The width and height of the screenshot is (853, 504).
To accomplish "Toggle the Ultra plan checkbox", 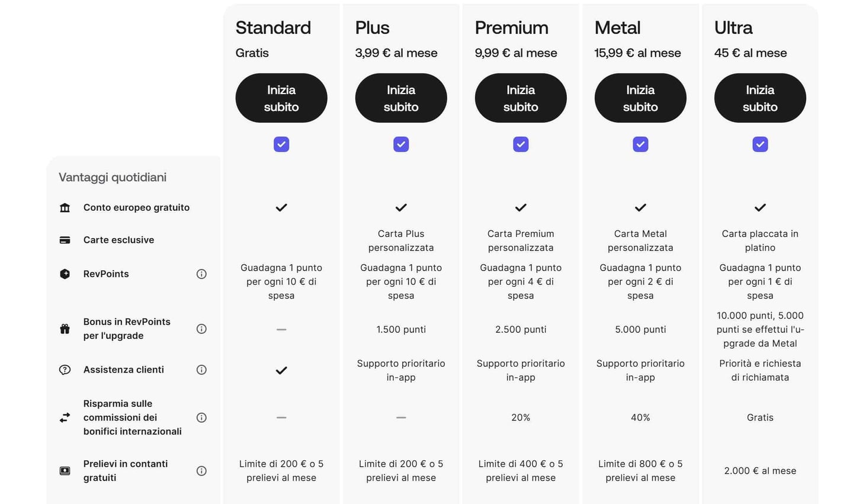I will pyautogui.click(x=760, y=145).
